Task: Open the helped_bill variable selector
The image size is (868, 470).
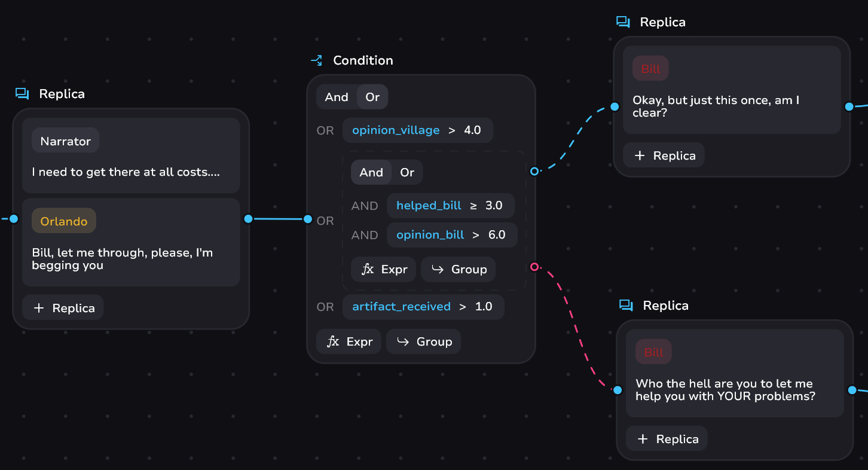Action: 429,205
